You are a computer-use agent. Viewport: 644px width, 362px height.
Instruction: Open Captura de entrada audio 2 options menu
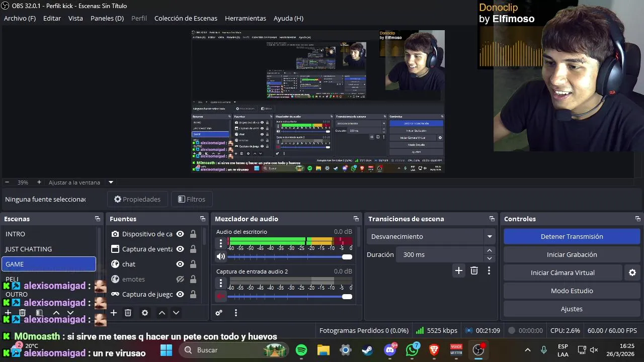[x=220, y=284]
